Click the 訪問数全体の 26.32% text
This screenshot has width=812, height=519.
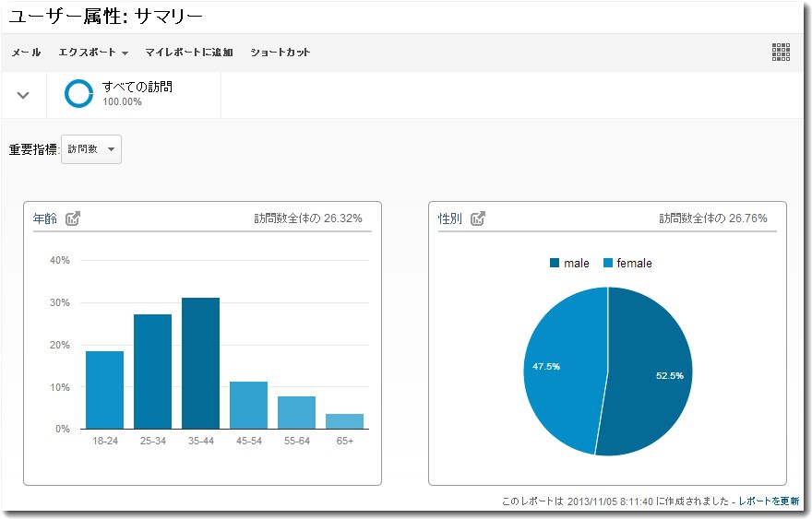[308, 218]
